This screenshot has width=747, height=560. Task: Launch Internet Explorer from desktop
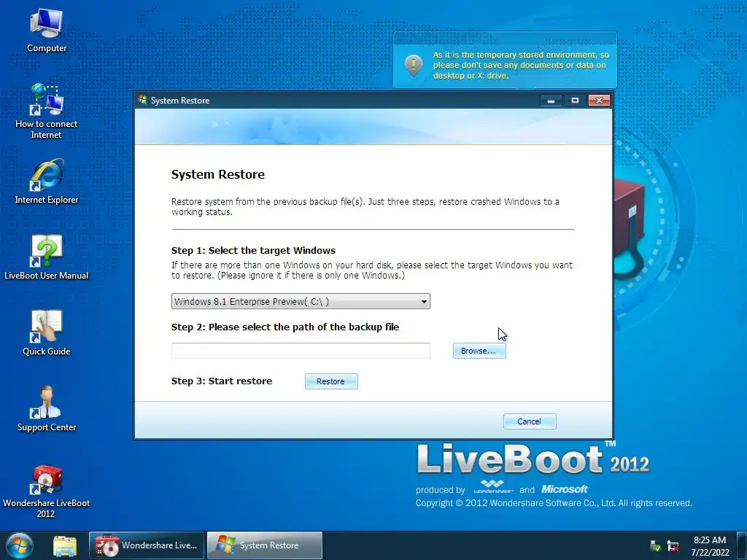click(46, 182)
